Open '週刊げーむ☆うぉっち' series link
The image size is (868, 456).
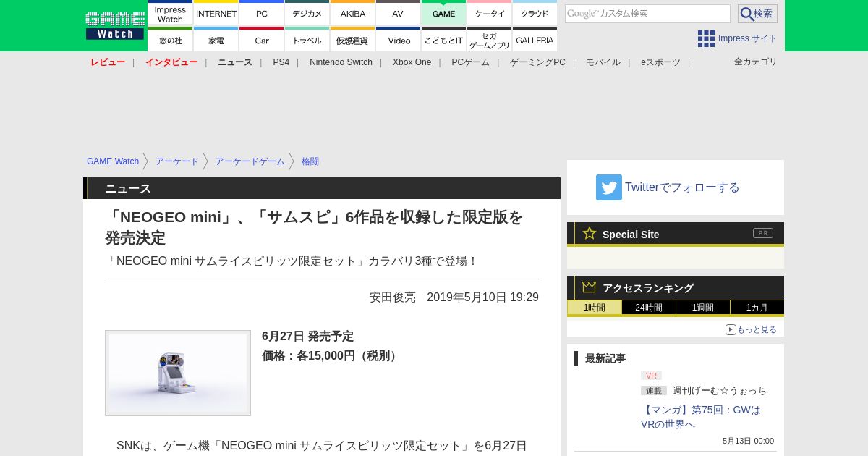point(720,391)
